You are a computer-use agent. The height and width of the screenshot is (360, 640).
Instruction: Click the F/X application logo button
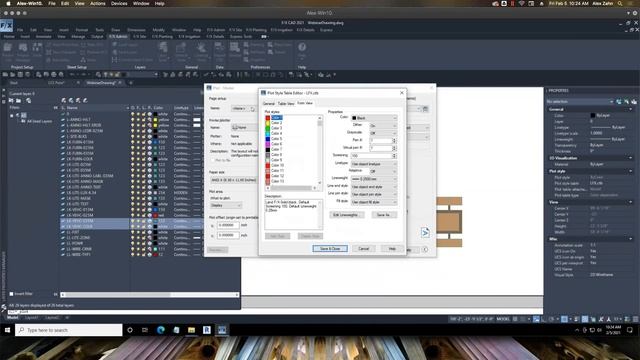7,26
